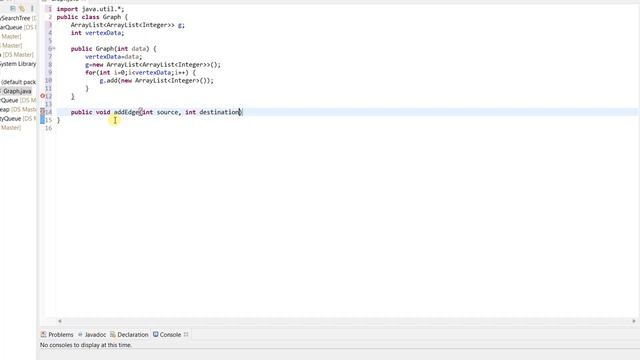Viewport: 640px width, 360px height.
Task: Open Package Explorer view menu icon
Action: [32, 8]
